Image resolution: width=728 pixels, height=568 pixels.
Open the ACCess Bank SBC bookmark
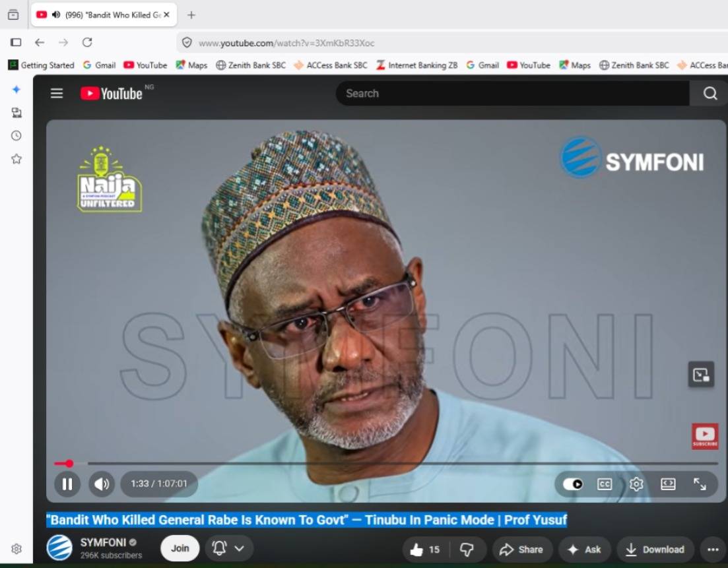(331, 65)
